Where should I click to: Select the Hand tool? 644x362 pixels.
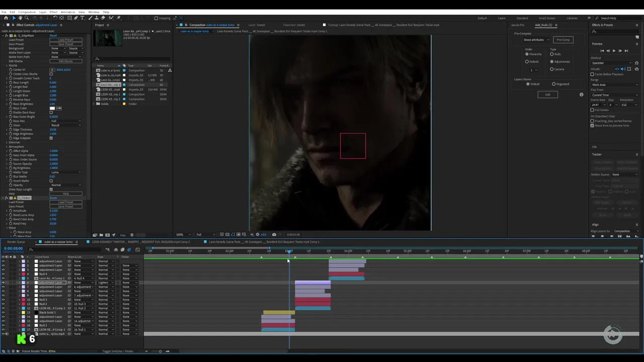click(x=20, y=18)
